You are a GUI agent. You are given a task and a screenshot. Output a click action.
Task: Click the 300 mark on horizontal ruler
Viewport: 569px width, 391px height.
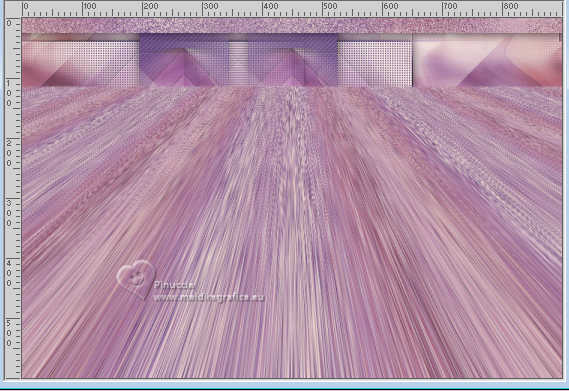[210, 6]
